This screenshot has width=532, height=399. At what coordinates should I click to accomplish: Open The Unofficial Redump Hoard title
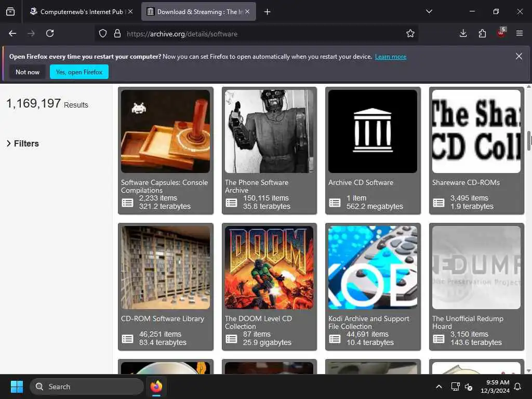(x=468, y=322)
